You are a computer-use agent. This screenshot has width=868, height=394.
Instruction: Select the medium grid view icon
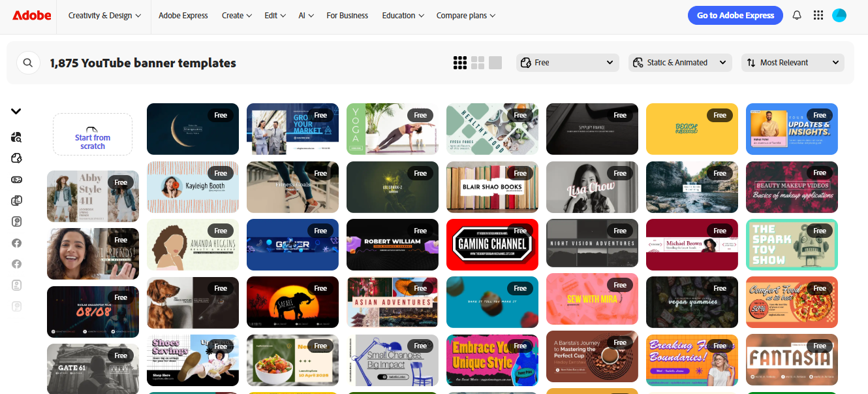coord(478,62)
